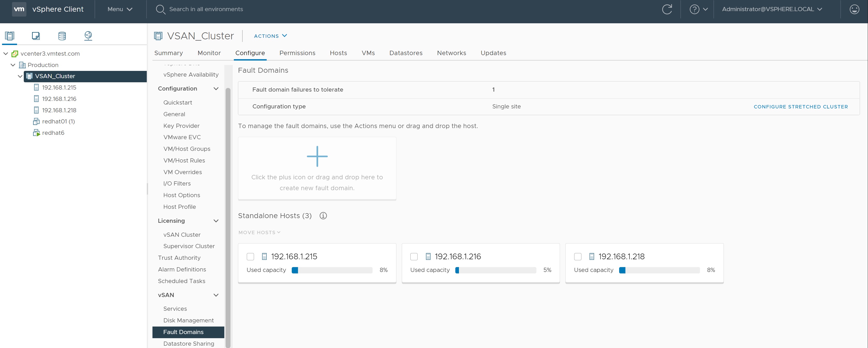Click host icon on 192.168.1.218 card
Viewport: 868px width, 348px height.
tap(592, 256)
